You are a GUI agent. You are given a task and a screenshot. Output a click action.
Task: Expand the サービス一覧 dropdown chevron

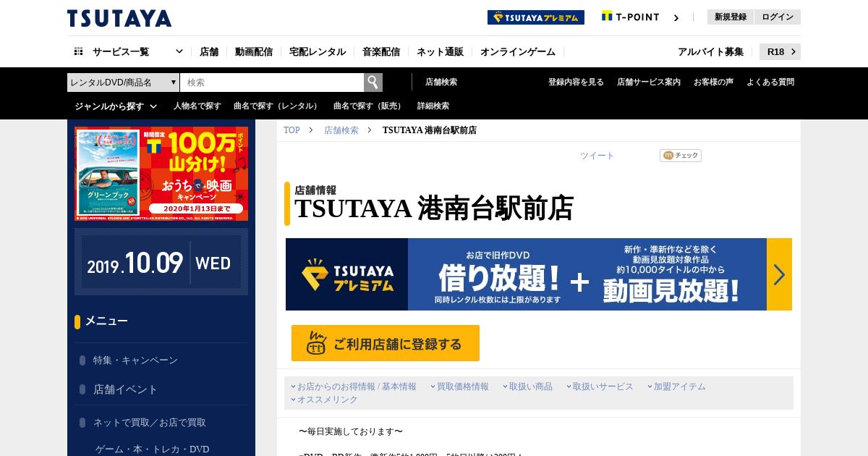coord(179,51)
